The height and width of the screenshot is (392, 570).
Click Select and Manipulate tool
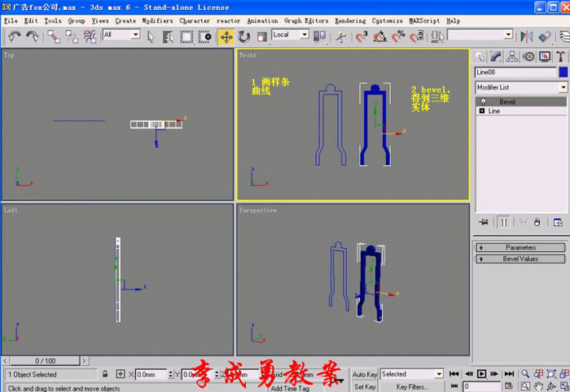point(340,37)
